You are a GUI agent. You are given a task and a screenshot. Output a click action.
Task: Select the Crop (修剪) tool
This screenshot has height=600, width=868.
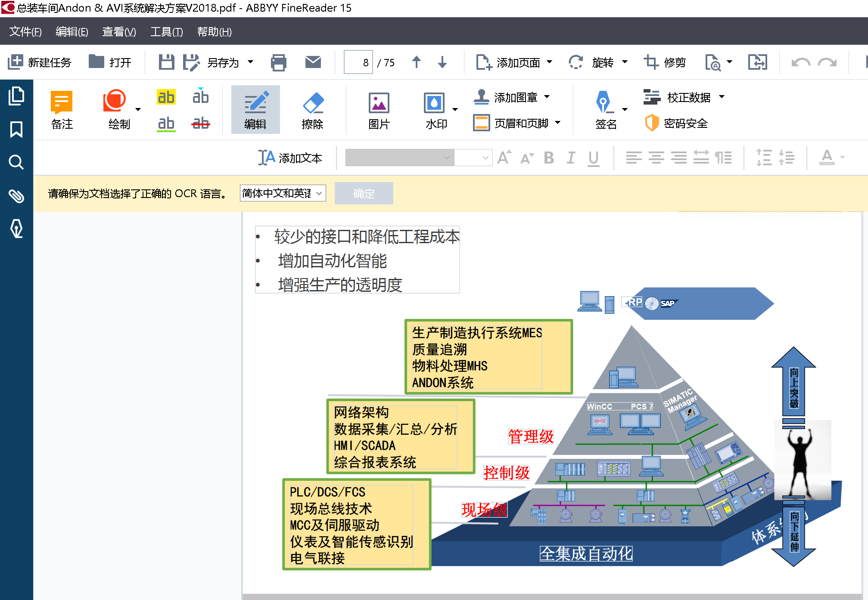pyautogui.click(x=651, y=62)
